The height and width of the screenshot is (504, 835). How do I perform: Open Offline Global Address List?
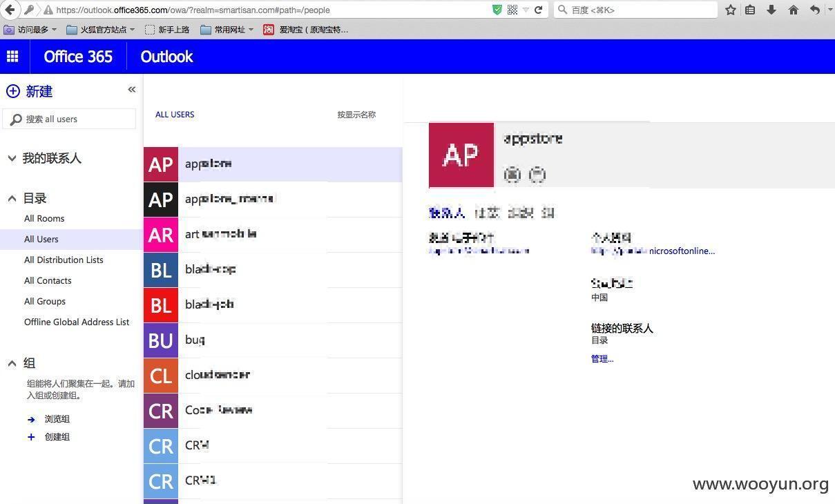tap(77, 322)
